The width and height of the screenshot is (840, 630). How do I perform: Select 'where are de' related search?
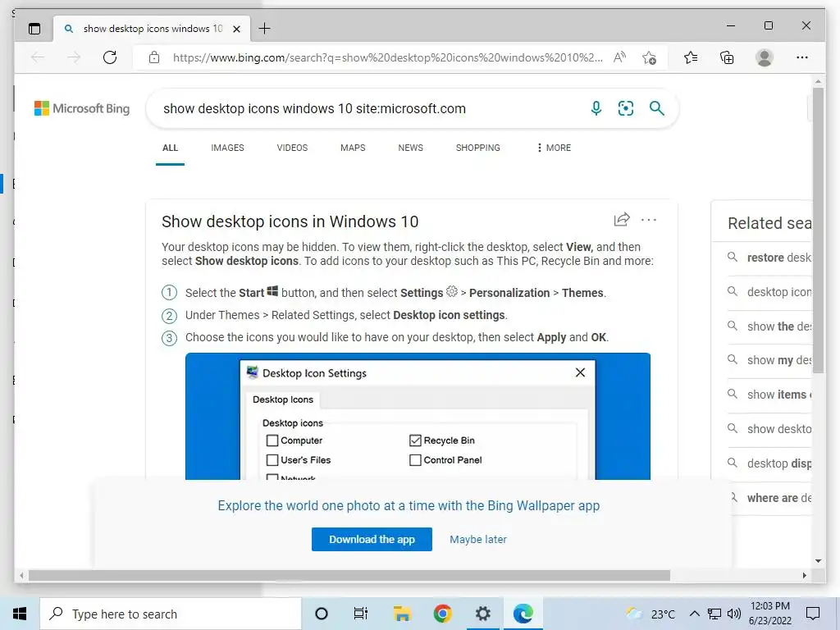pos(769,498)
